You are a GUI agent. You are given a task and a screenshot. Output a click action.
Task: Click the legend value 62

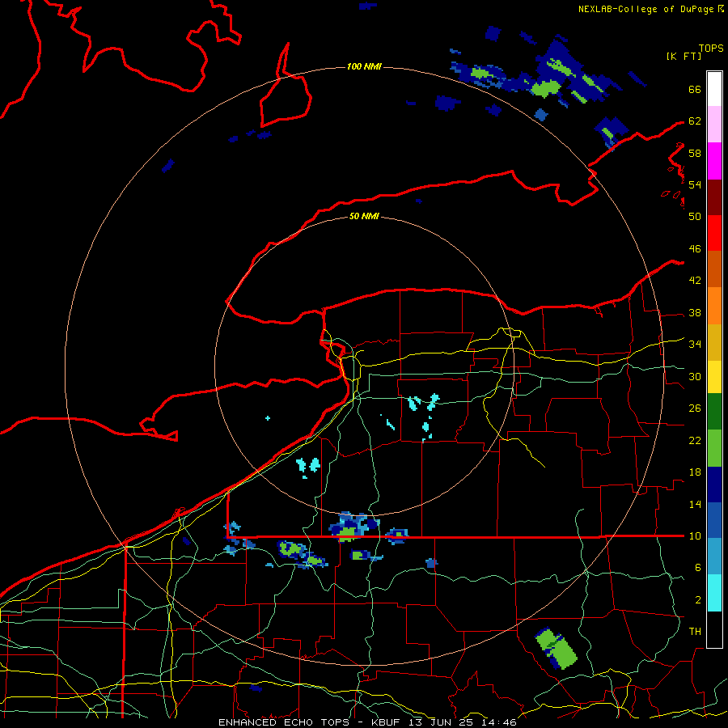click(x=695, y=121)
